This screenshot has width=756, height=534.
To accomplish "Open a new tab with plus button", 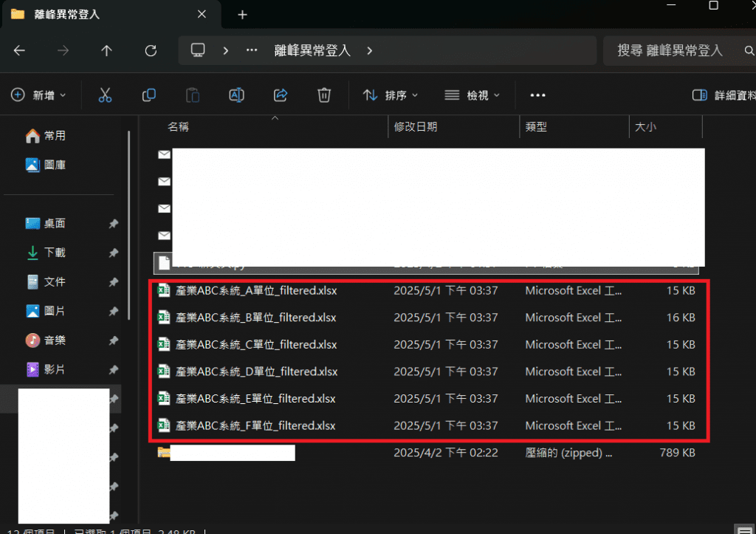I will pos(242,15).
